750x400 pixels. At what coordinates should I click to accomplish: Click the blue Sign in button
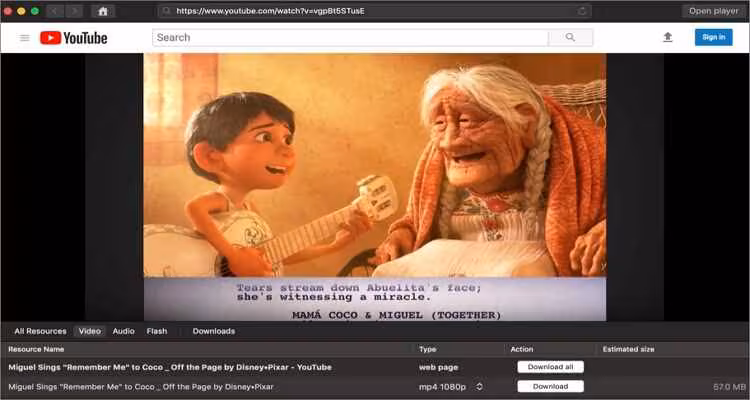714,37
